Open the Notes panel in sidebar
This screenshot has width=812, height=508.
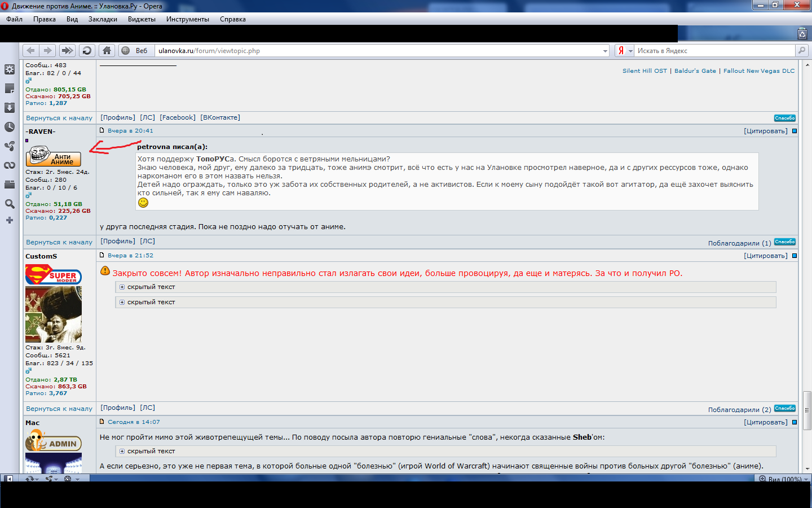[10, 89]
